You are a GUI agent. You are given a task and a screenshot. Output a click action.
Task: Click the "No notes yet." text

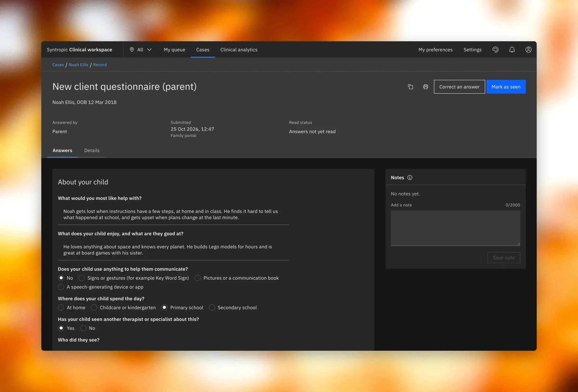tap(405, 194)
